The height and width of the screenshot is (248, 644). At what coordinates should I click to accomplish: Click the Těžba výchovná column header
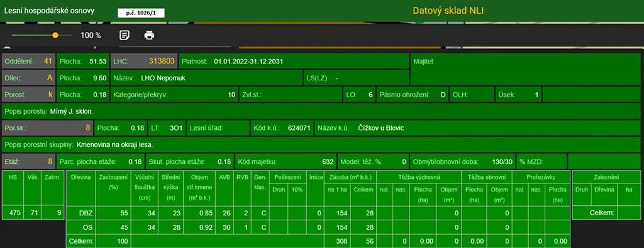[419, 178]
